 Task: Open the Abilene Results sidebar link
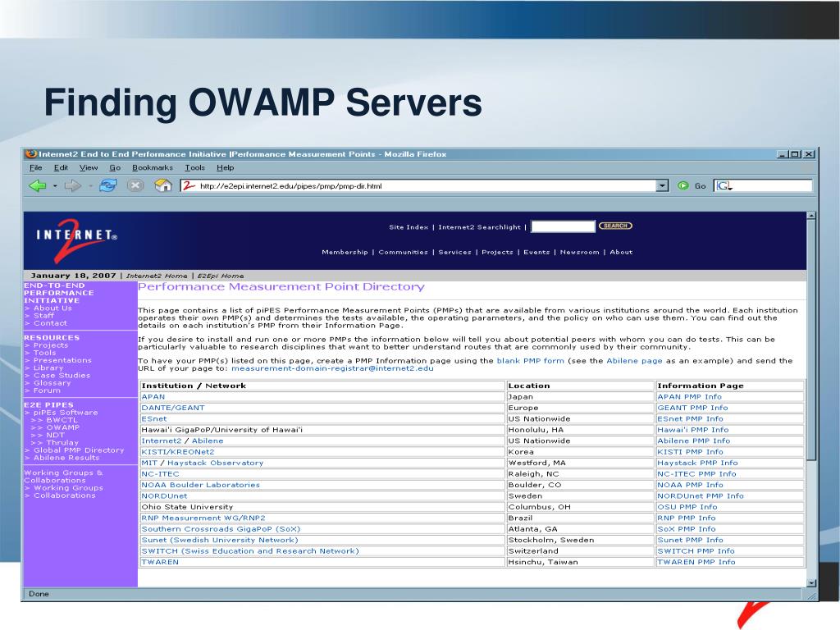(x=66, y=458)
